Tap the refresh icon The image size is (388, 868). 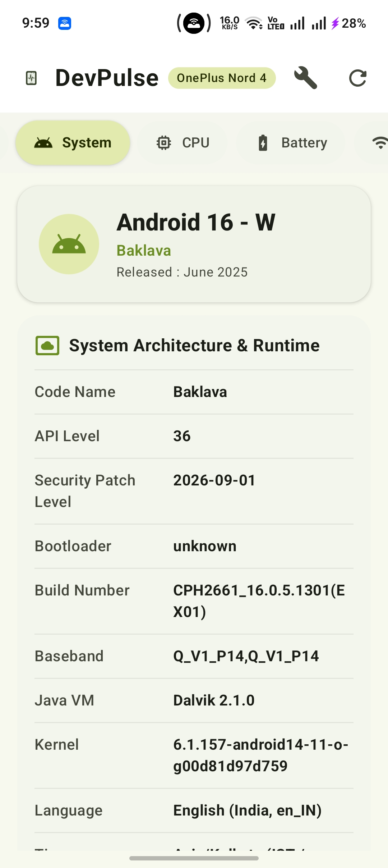pos(358,78)
